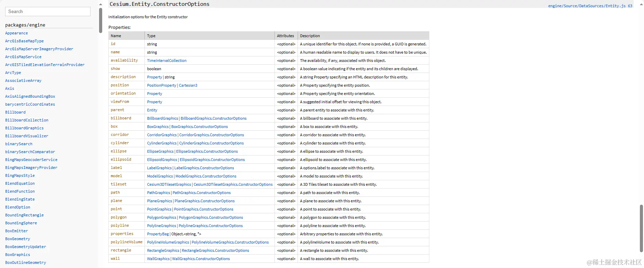Open barycentricCoordinates in the sidebar

(x=30, y=104)
